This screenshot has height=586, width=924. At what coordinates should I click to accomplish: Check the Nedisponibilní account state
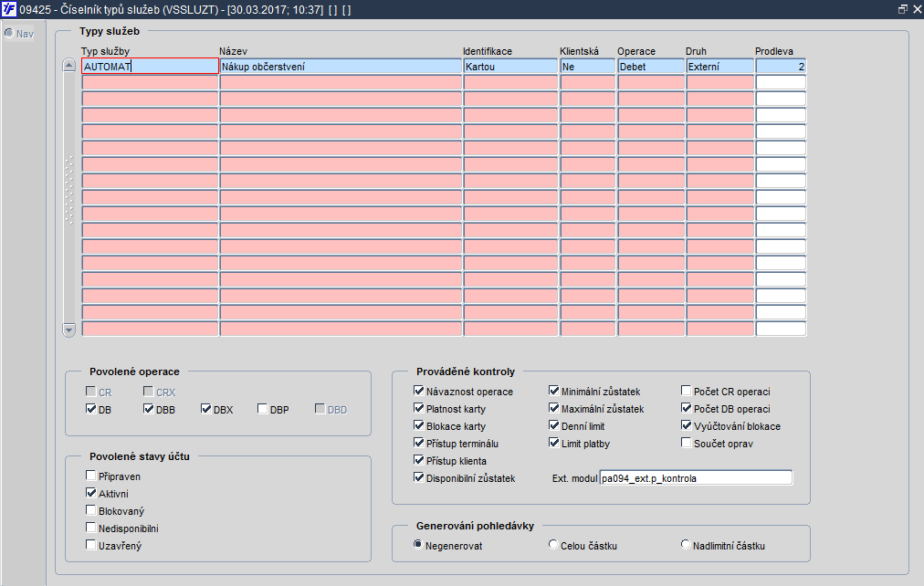pos(90,528)
